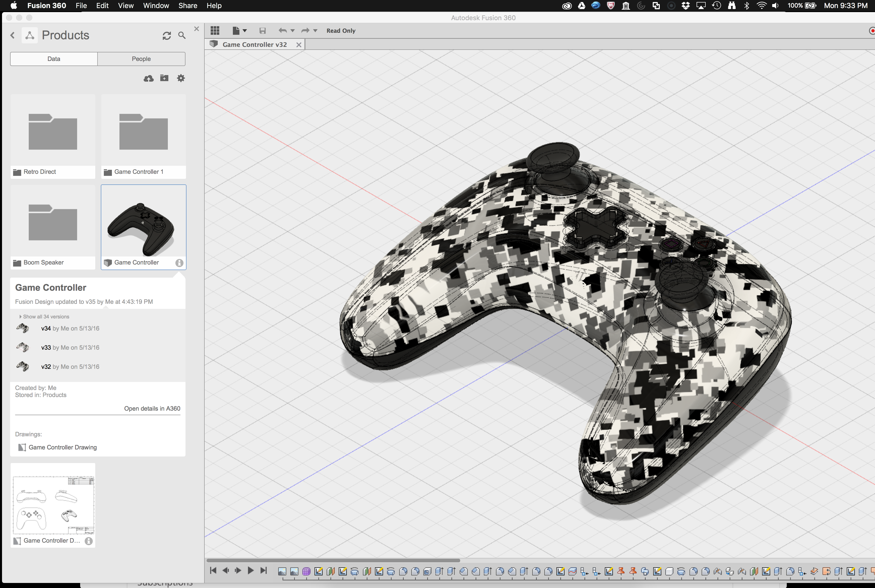
Task: Click info icon on Game Controller D... tile
Action: click(x=88, y=541)
